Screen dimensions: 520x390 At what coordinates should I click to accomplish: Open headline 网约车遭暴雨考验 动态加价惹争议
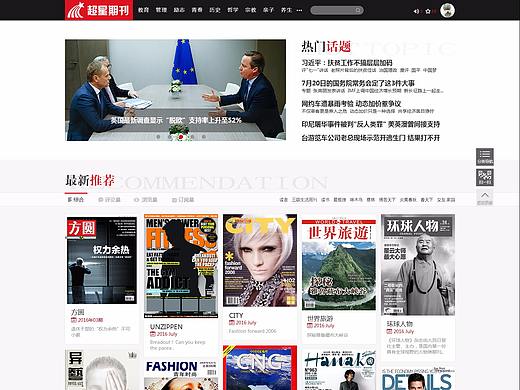[x=351, y=104]
